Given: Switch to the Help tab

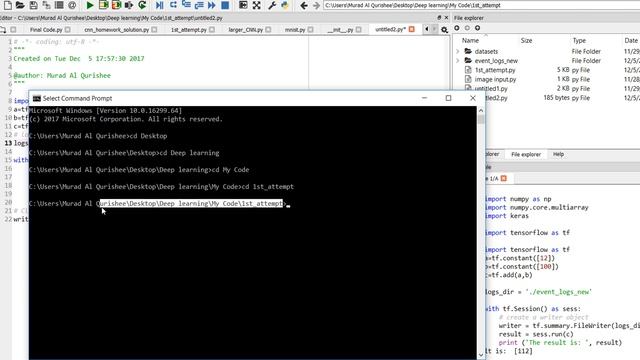Looking at the screenshot, I should pyautogui.click(x=558, y=154).
